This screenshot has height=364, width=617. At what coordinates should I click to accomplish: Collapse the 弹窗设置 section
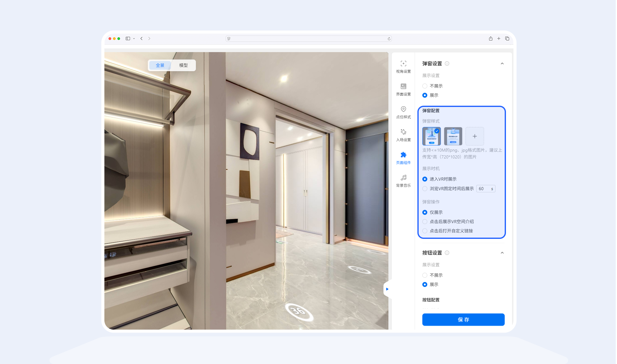pyautogui.click(x=502, y=63)
